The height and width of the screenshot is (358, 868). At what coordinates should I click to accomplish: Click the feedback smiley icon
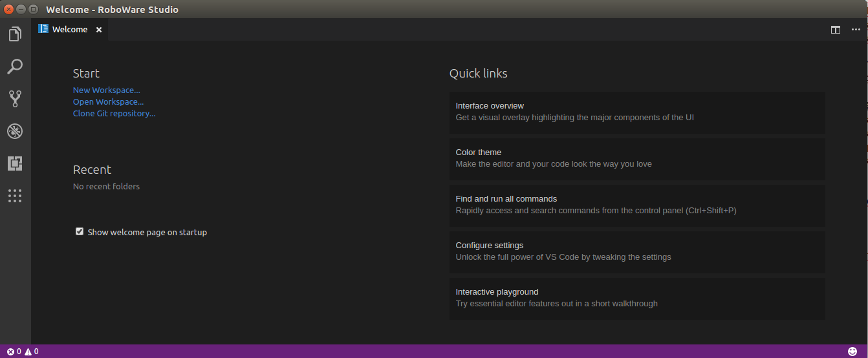pos(852,352)
